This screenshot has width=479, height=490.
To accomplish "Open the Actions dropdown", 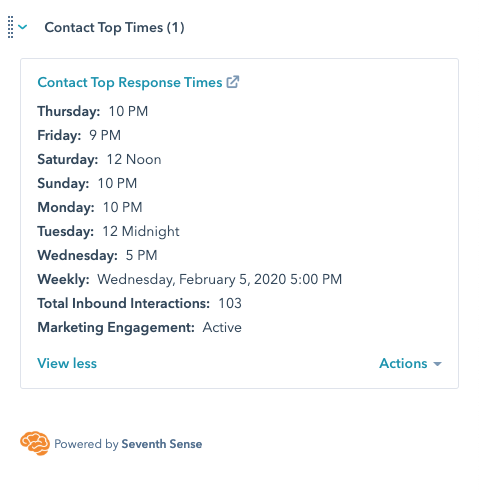I will [410, 363].
